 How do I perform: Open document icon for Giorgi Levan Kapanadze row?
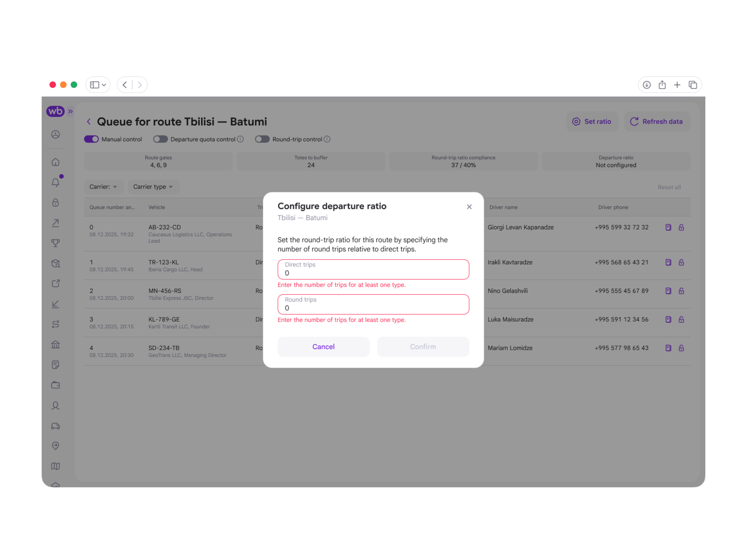668,227
